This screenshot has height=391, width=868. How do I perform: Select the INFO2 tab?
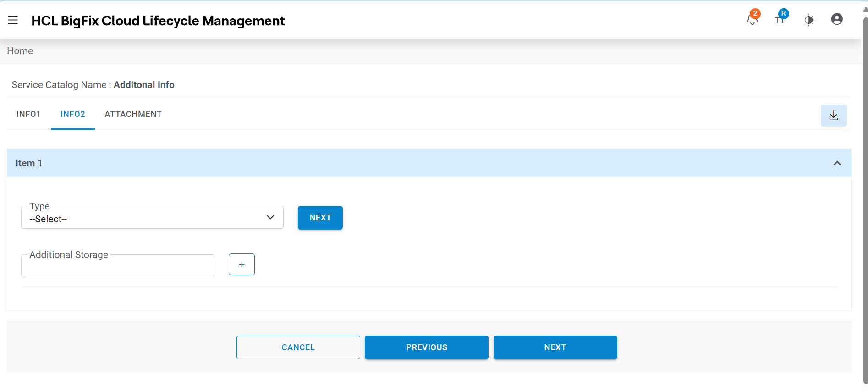pyautogui.click(x=73, y=114)
